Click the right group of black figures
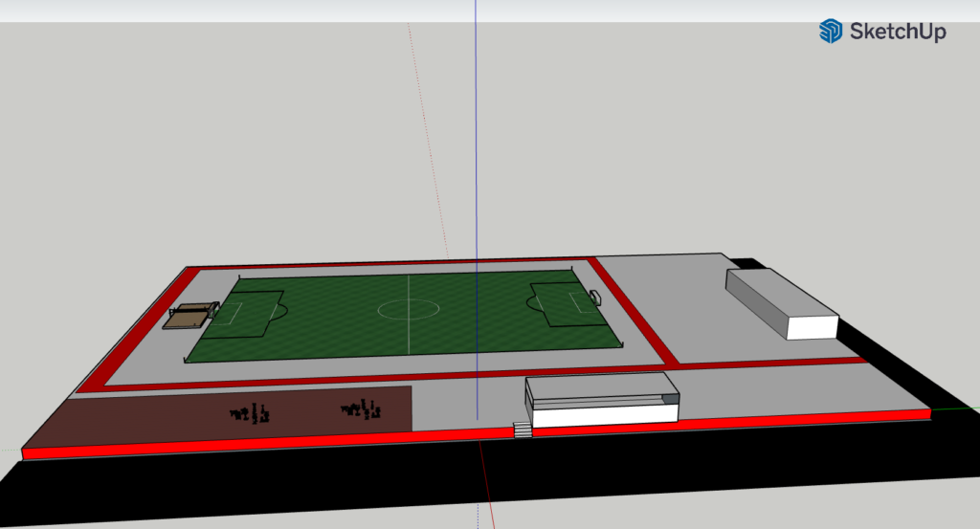This screenshot has height=529, width=980. click(361, 409)
